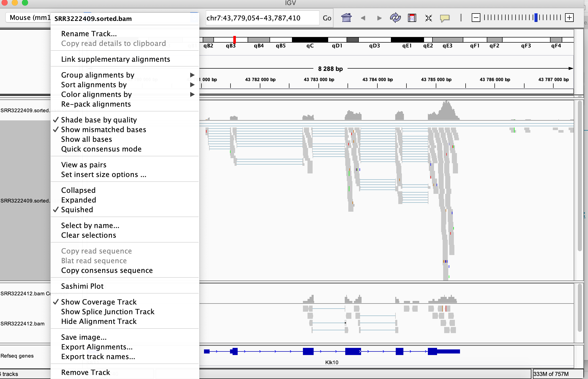This screenshot has width=588, height=379.
Task: Click the 43 785 000 bp ruler label
Action: (x=436, y=80)
